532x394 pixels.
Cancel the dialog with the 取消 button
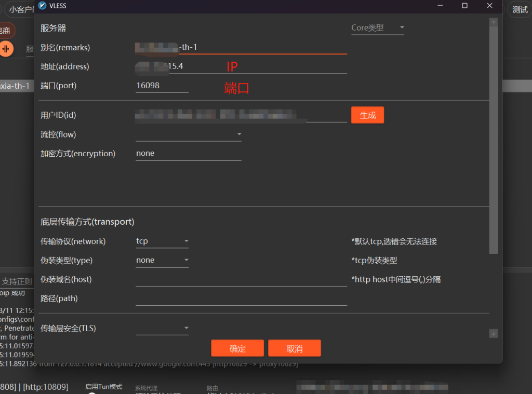point(295,348)
